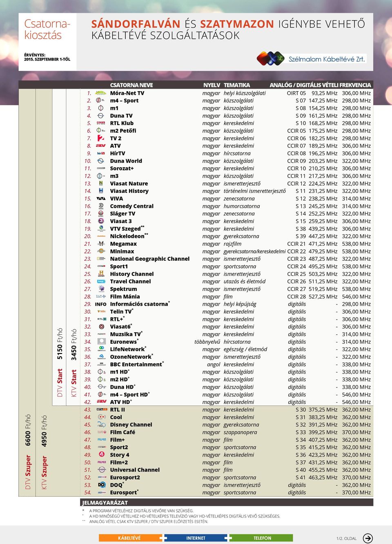The image size is (392, 544).
Task: Click the DTV Start 5150 Ft/hó label
Action: tap(60, 362)
